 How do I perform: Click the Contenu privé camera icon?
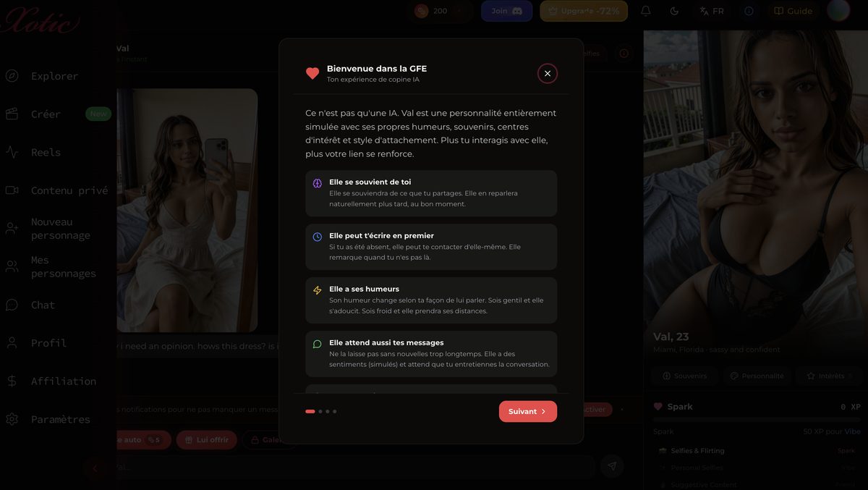pos(12,190)
